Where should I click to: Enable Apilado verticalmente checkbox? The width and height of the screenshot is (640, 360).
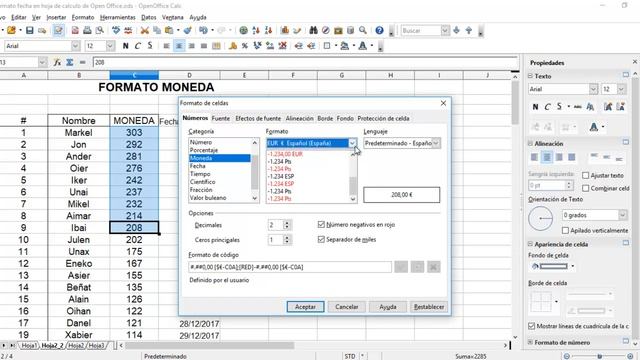pyautogui.click(x=565, y=231)
